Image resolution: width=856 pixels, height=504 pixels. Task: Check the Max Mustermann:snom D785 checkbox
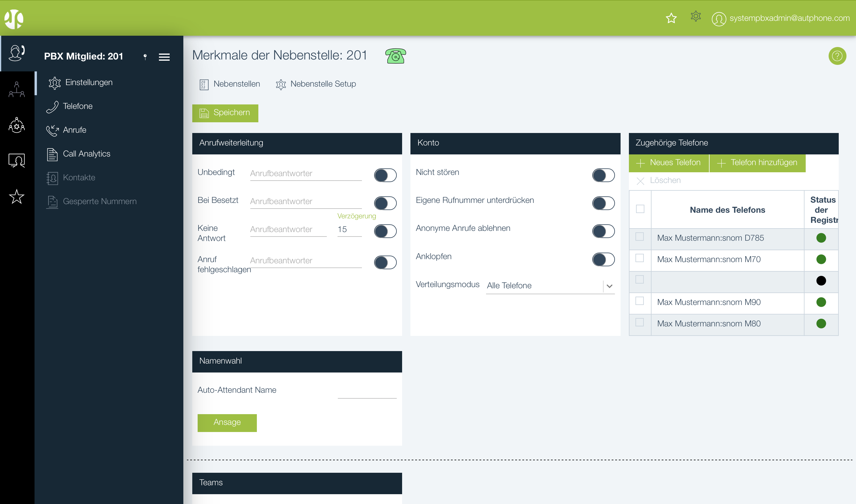[639, 237]
